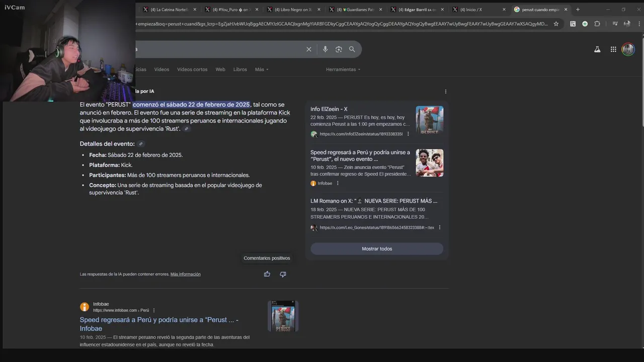Click the green plus extension icon
644x362 pixels.
click(585, 24)
